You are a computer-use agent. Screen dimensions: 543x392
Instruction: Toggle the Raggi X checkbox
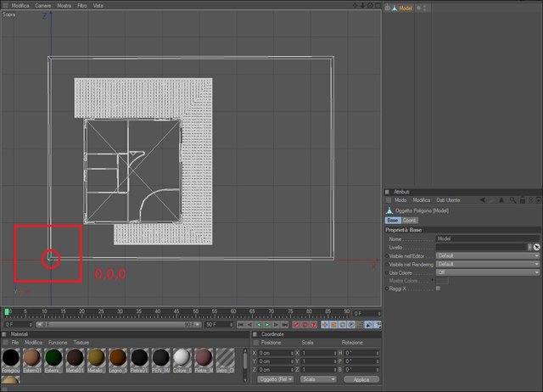pos(438,288)
